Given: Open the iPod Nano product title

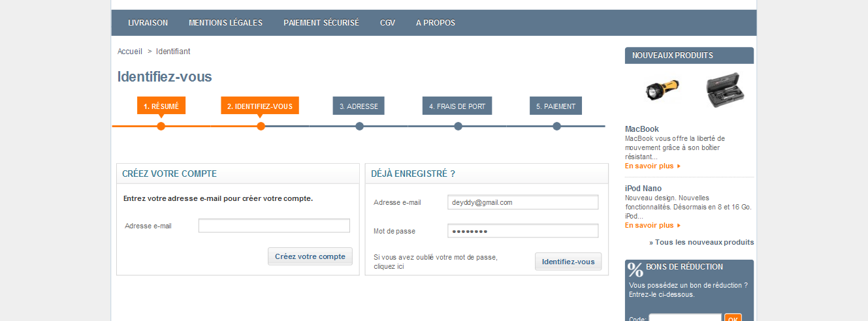Looking at the screenshot, I should (x=643, y=189).
